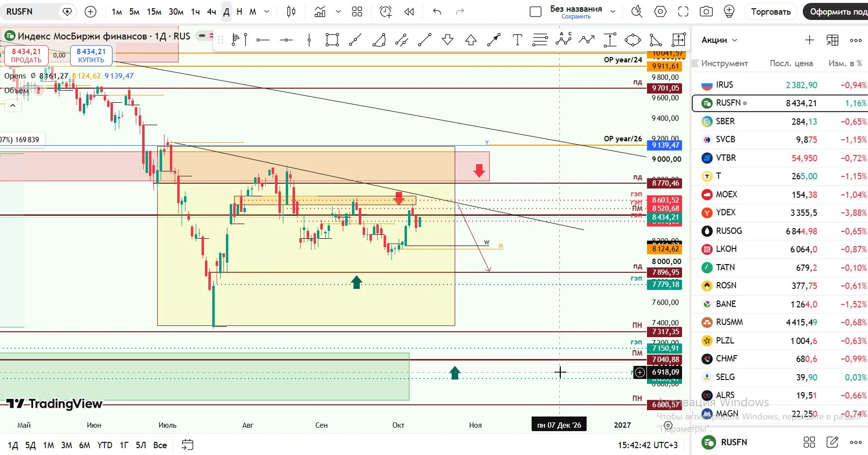Open the layout grid selector
Screen dimensions: 868x455
(x=357, y=12)
